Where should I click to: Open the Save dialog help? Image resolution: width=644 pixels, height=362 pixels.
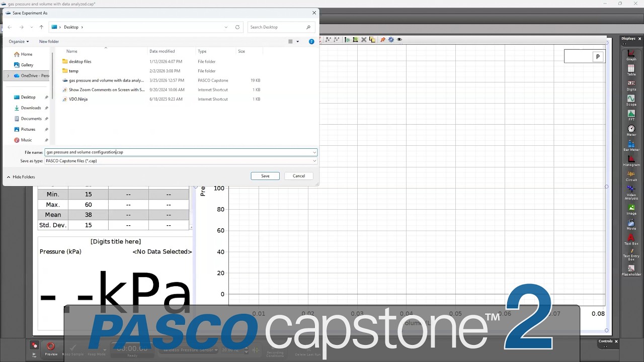pyautogui.click(x=311, y=41)
